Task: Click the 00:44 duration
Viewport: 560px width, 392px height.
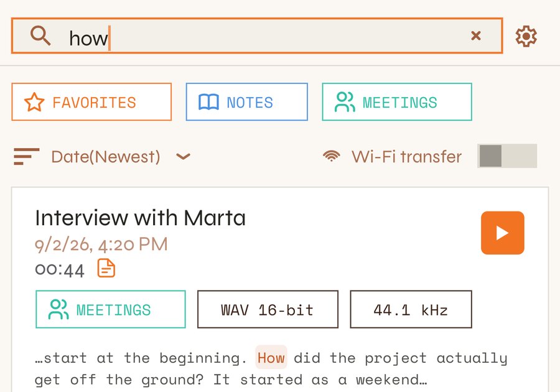Action: click(x=60, y=270)
